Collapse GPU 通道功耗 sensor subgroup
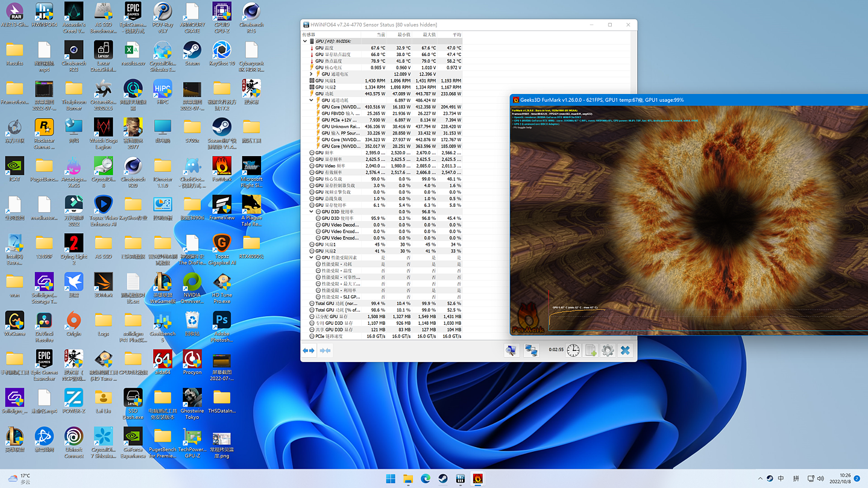The image size is (868, 488). pos(311,100)
